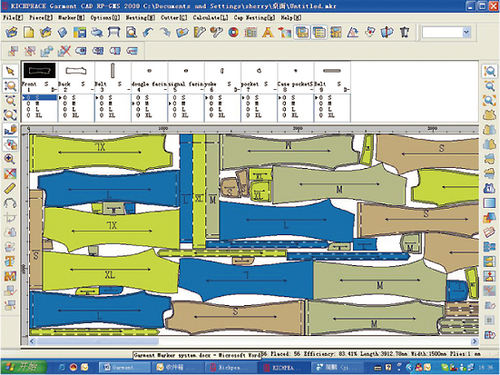Screen dimensions: 500x375
Task: Click the highlighted layout icon in main toolbar
Action: [302, 32]
